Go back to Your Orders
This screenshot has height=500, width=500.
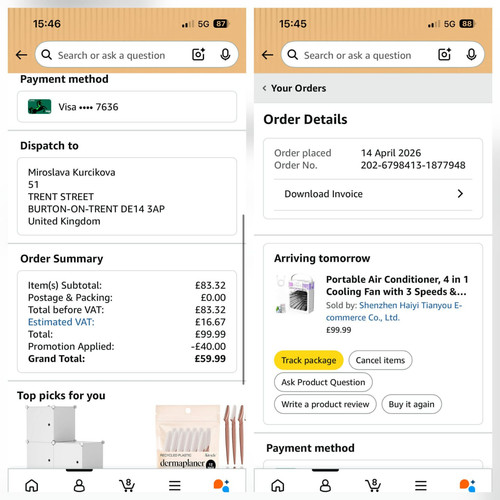(x=294, y=88)
